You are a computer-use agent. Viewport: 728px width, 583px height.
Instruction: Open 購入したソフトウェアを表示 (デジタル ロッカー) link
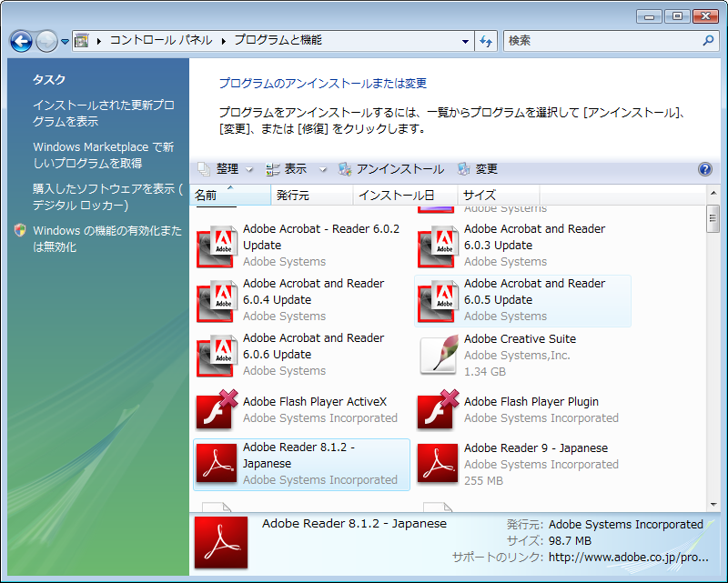pyautogui.click(x=107, y=196)
